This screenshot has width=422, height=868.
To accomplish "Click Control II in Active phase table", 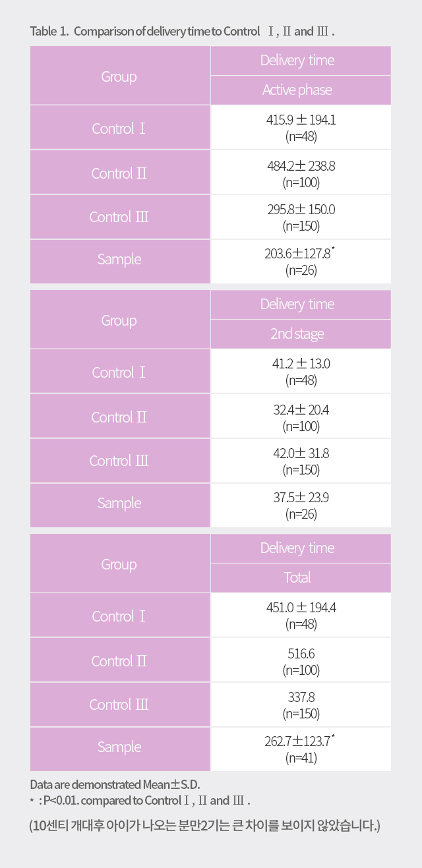I will click(119, 173).
